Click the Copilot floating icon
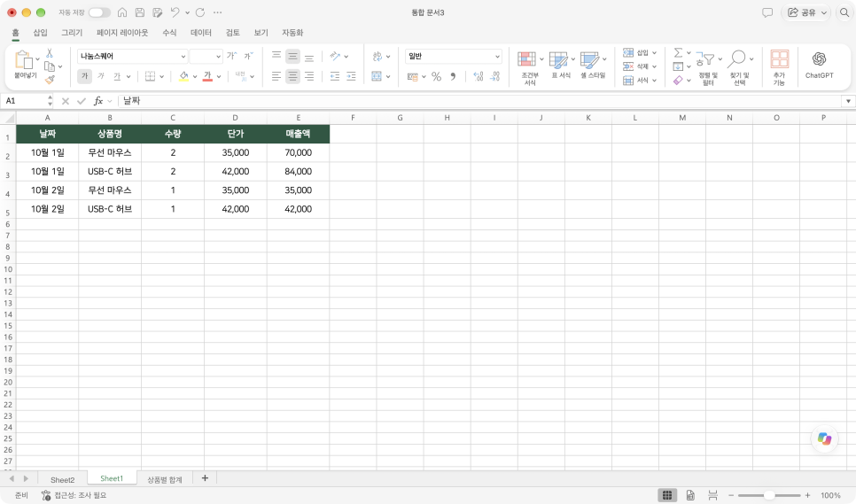Screen dimensions: 856x504 (x=824, y=438)
